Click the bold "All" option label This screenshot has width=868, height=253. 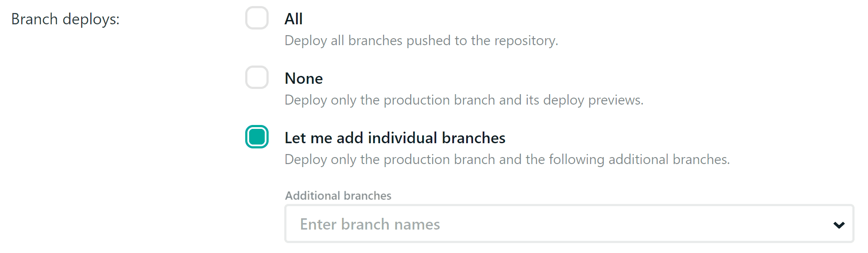click(x=293, y=19)
